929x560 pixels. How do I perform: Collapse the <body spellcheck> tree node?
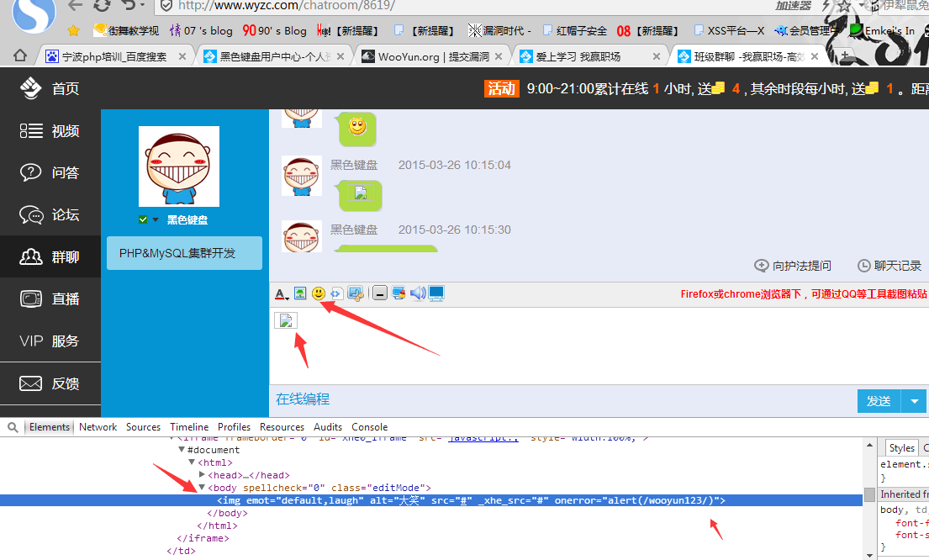click(x=202, y=487)
